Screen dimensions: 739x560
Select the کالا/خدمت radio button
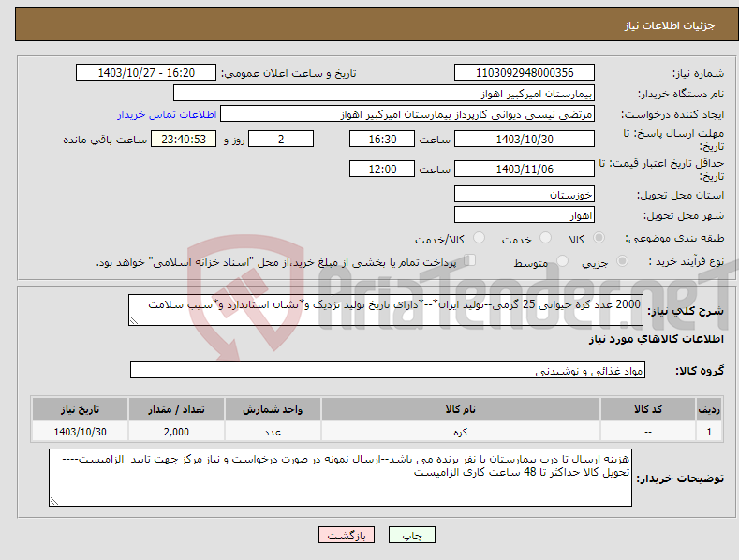click(x=479, y=238)
